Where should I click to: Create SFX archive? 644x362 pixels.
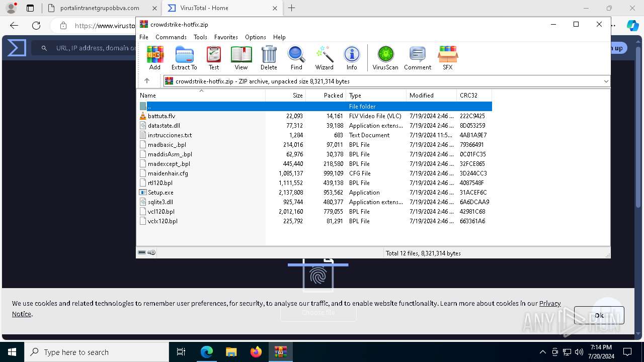click(447, 58)
